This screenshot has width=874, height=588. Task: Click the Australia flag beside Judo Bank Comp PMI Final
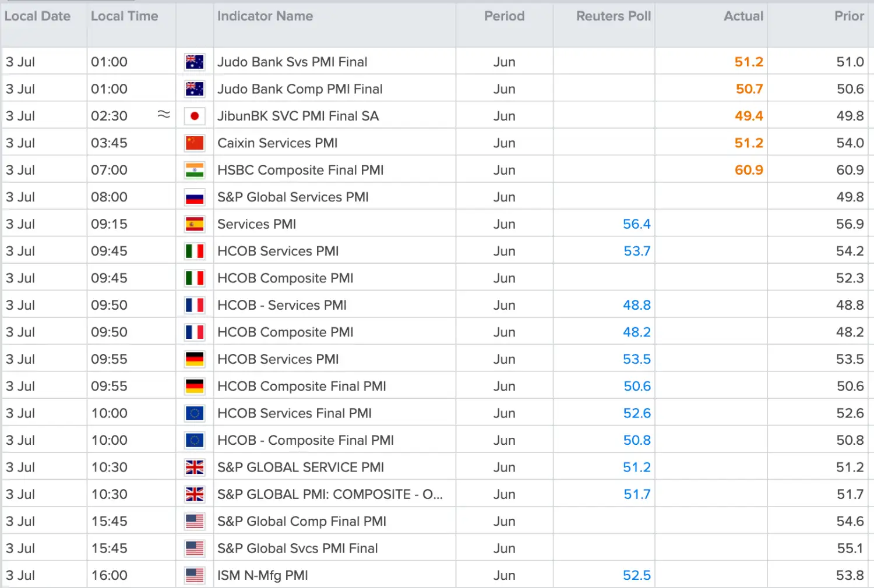195,89
